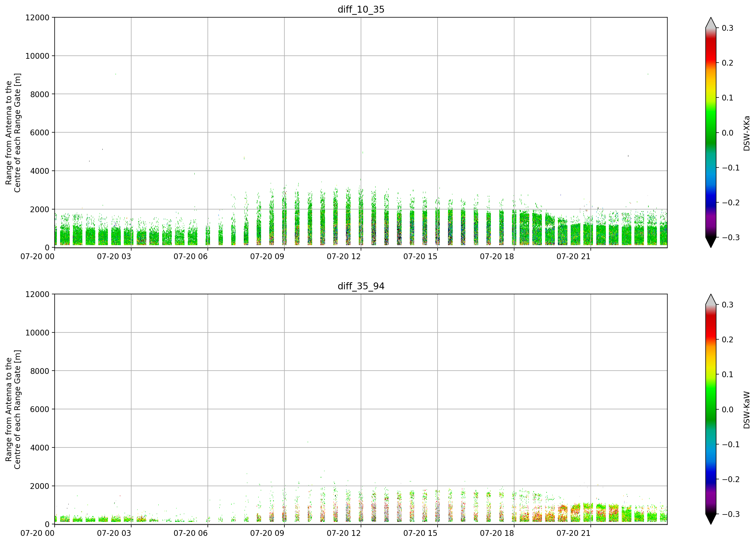This screenshot has width=756, height=543.
Task: Click the 0.0 tick on DSW-KaW colorbar
Action: (728, 410)
